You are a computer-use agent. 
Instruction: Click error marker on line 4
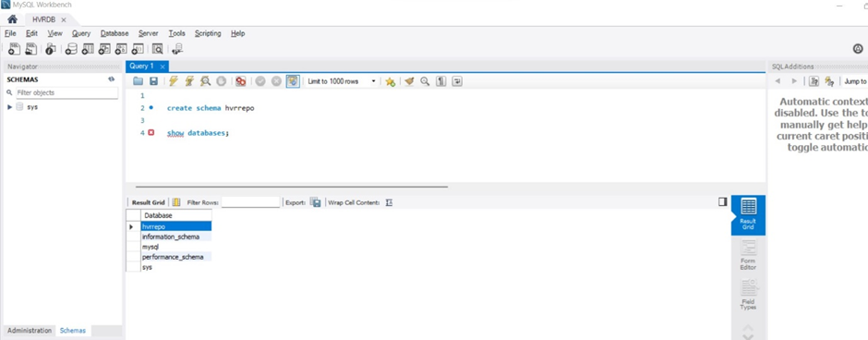(151, 133)
